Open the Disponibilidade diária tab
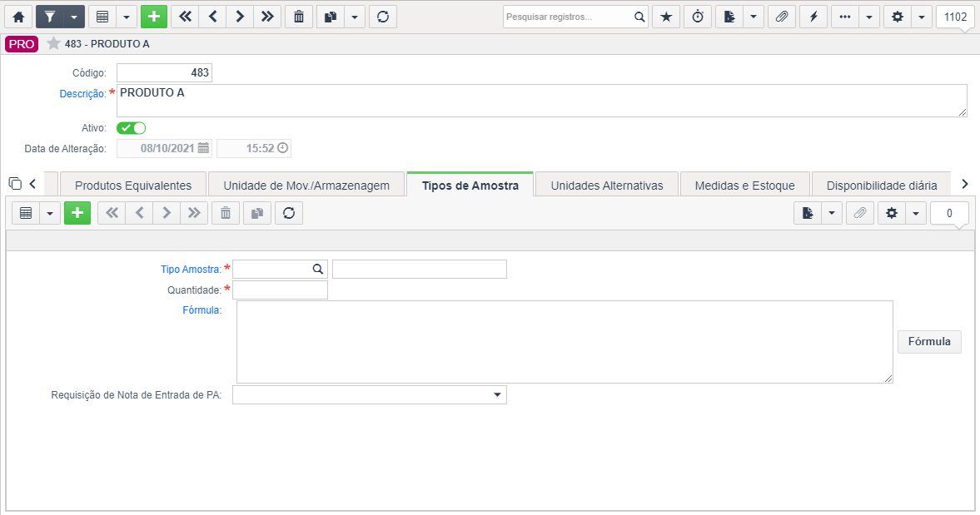This screenshot has width=980, height=515. (x=881, y=186)
